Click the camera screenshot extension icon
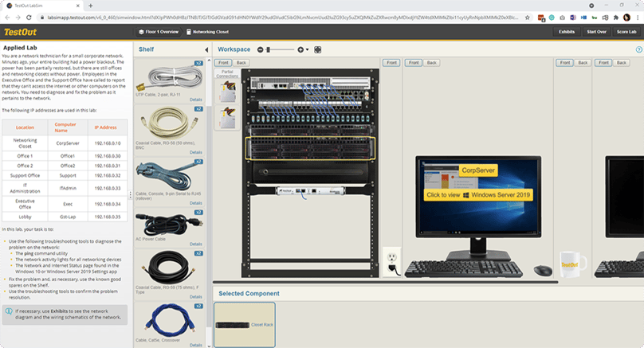The image size is (644, 348). pyautogui.click(x=562, y=18)
